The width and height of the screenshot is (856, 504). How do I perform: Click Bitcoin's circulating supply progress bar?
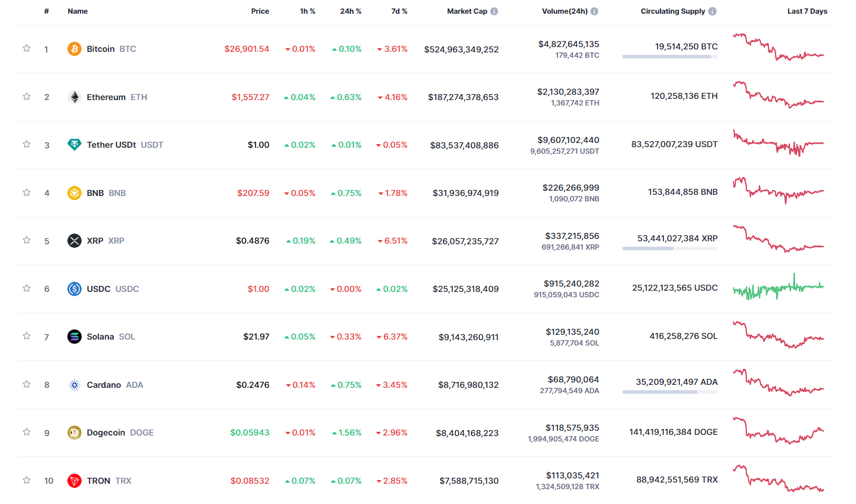click(x=670, y=57)
